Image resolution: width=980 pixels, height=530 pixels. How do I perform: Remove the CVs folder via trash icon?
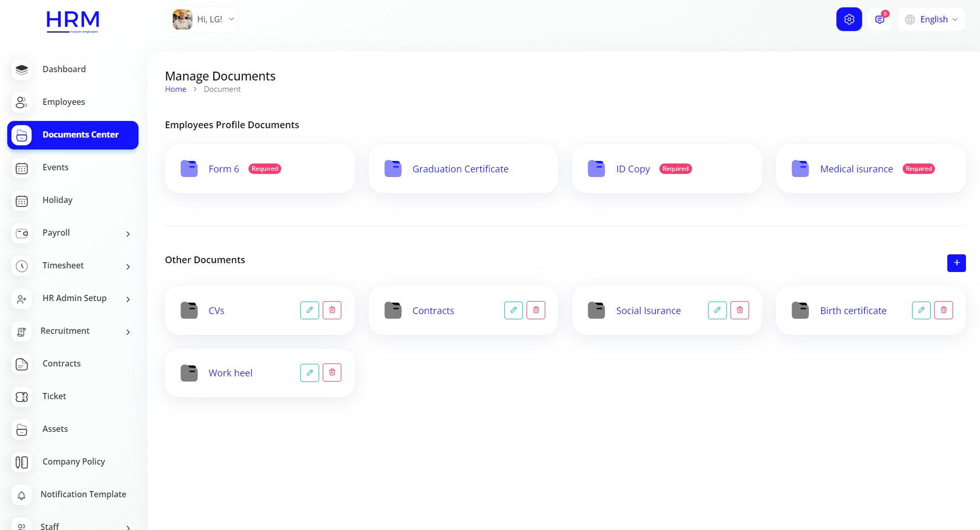[x=332, y=310]
